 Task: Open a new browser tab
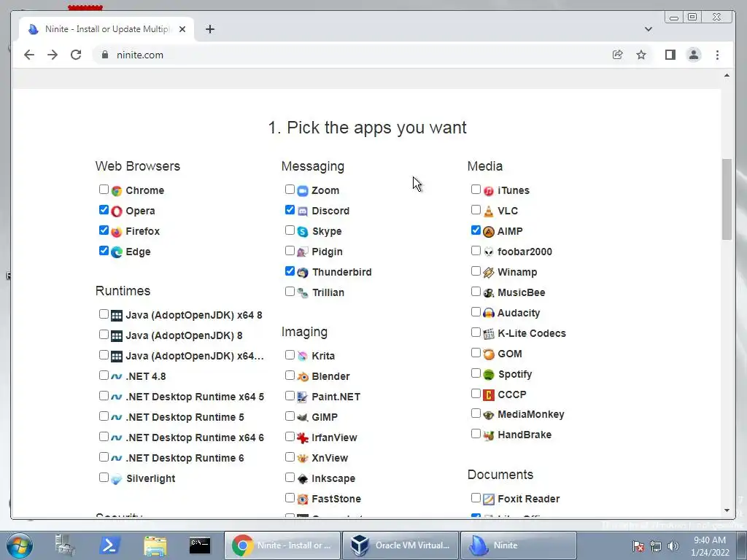pyautogui.click(x=209, y=29)
